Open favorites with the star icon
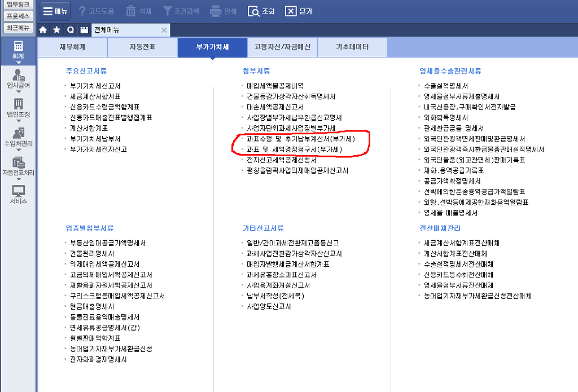The width and height of the screenshot is (578, 392). pos(57,30)
